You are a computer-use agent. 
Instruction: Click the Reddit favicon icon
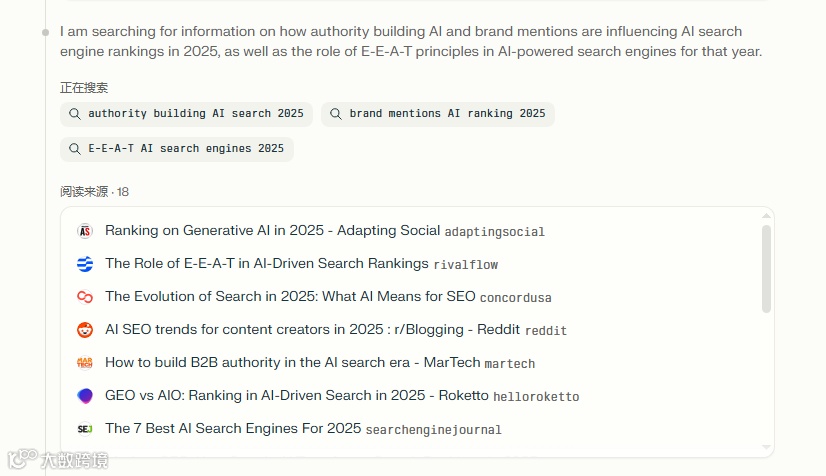tap(85, 330)
